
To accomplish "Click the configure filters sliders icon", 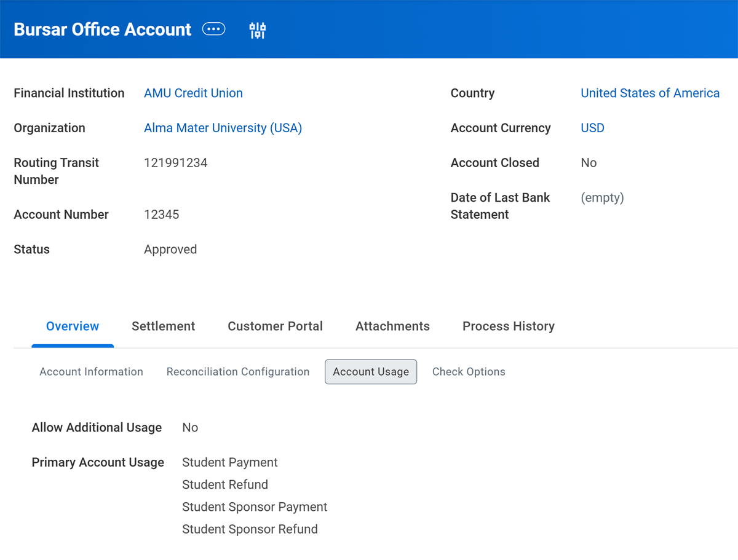I will click(x=257, y=30).
